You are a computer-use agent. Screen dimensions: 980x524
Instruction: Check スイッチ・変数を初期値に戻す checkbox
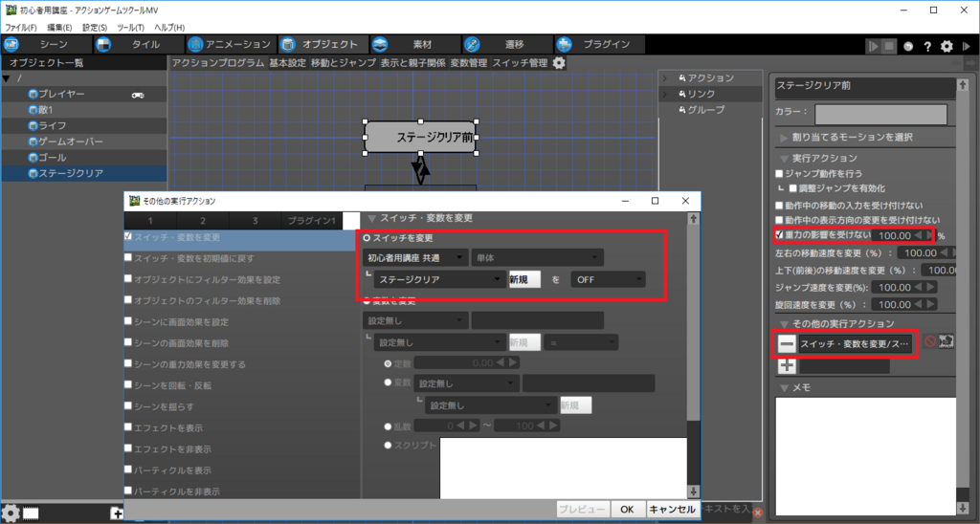(128, 257)
